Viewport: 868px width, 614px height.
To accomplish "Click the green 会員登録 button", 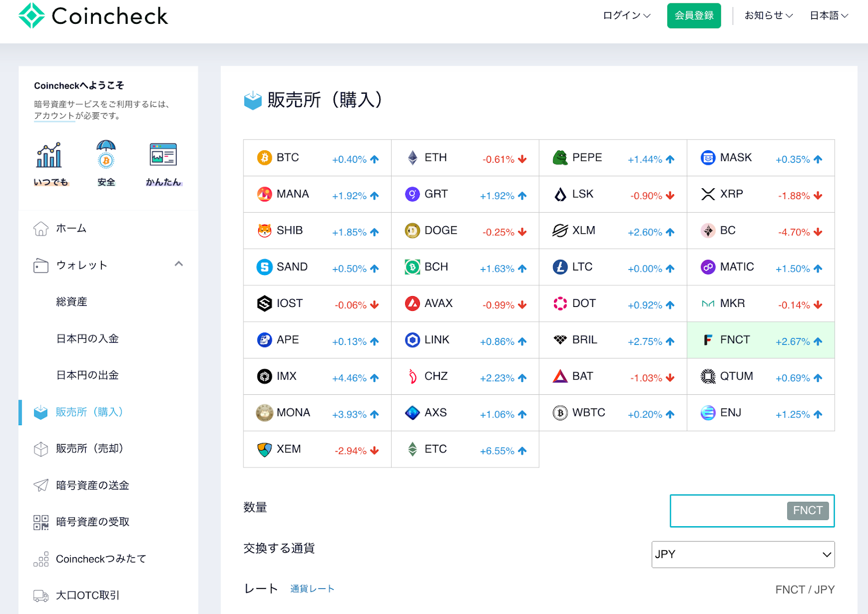I will tap(694, 16).
